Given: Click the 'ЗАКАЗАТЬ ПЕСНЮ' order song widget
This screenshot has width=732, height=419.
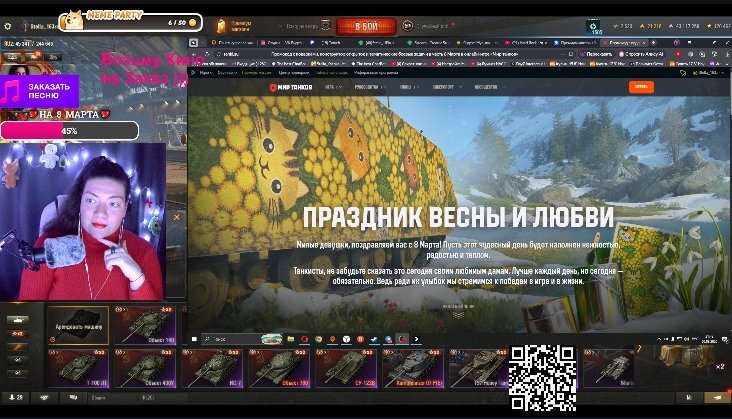Looking at the screenshot, I should [40, 91].
